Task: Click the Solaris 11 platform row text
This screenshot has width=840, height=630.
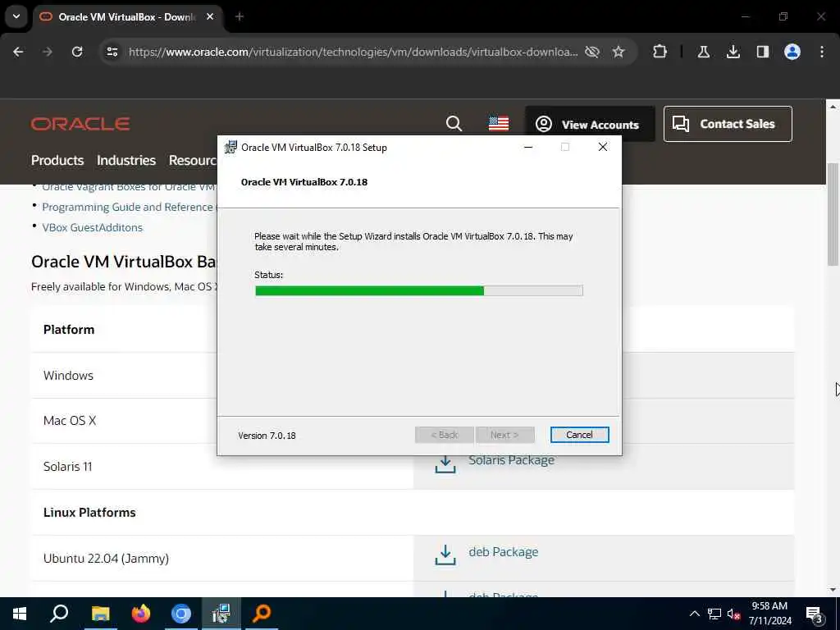Action: (x=67, y=467)
